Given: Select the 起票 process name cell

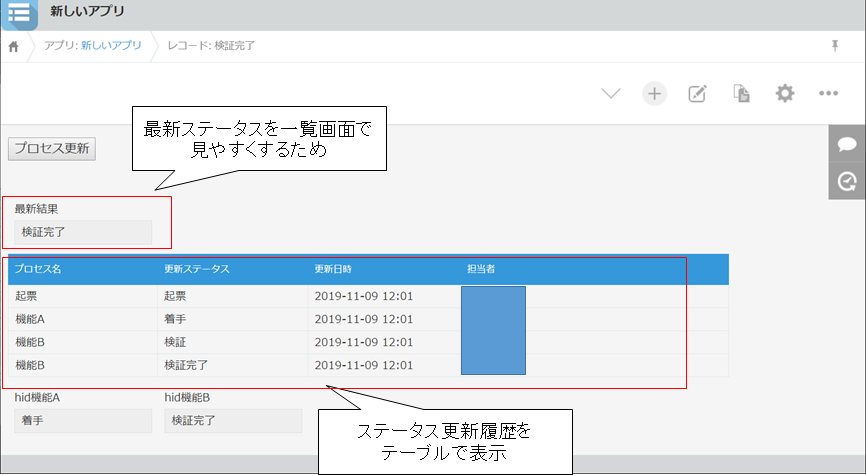Looking at the screenshot, I should tap(83, 296).
